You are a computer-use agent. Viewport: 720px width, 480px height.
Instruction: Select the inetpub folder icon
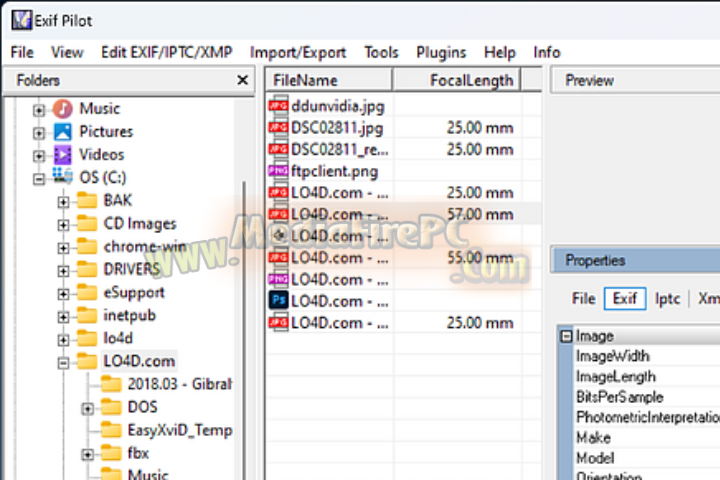pyautogui.click(x=87, y=315)
